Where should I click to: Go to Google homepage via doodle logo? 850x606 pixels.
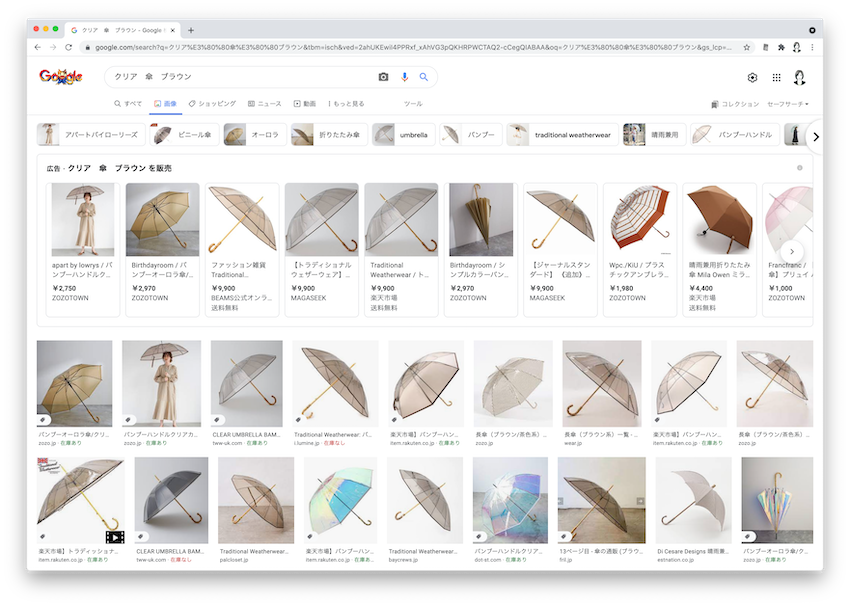61,77
